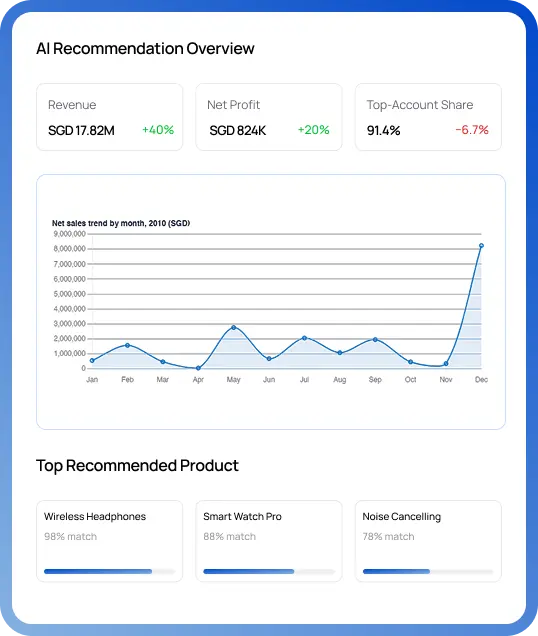Click the Noise Cancelling match progress bar
This screenshot has height=636, width=538.
tap(428, 572)
